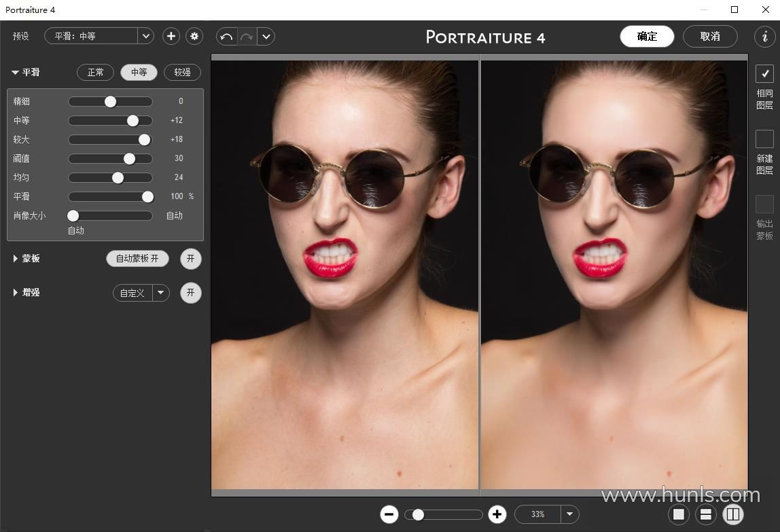Image resolution: width=780 pixels, height=532 pixels.
Task: Click the add preset plus icon
Action: point(171,36)
